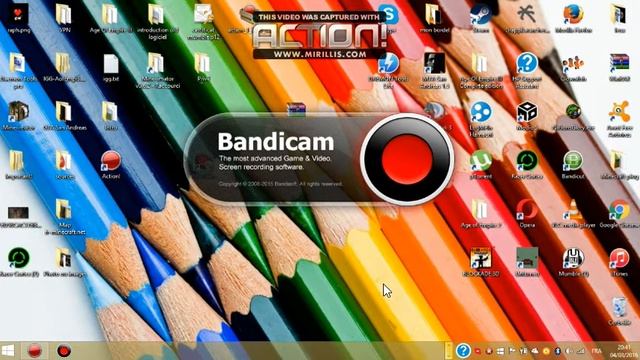Open the Windows Start button
The image size is (640, 360).
(x=8, y=351)
